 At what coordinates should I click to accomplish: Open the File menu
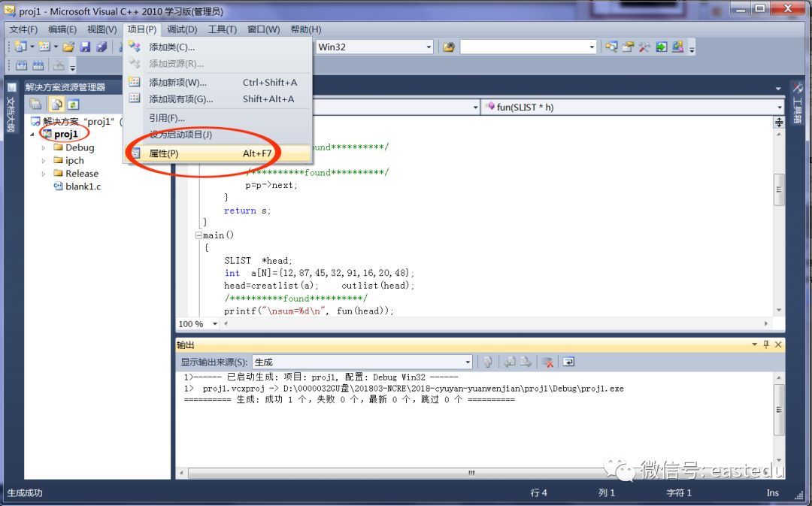tap(23, 29)
